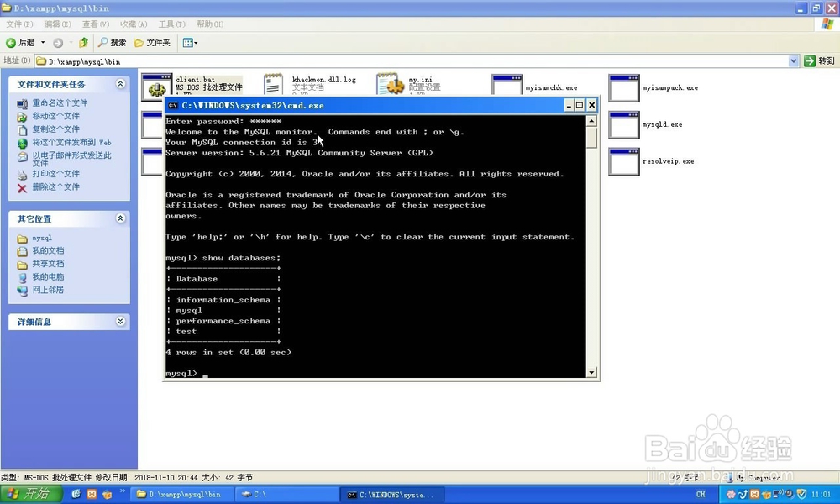Screen dimensions: 840x504
Task: Open the Back history dropdown arrow
Action: coord(43,42)
